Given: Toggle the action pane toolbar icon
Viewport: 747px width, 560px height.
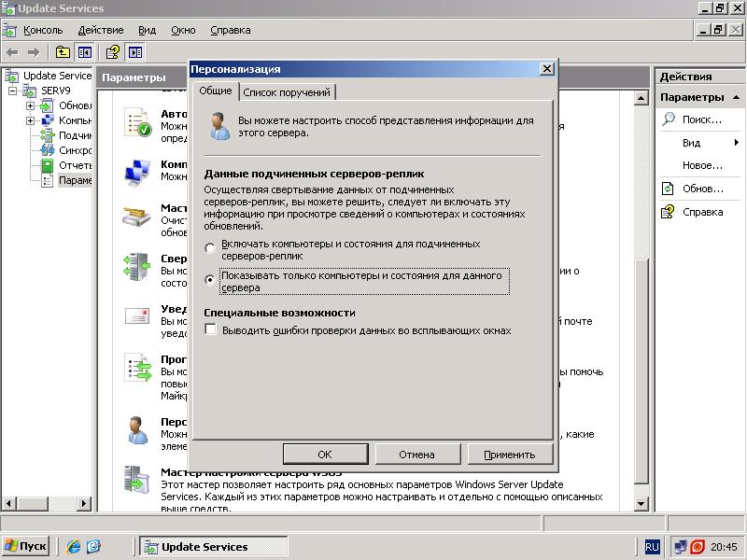Looking at the screenshot, I should pos(135,52).
